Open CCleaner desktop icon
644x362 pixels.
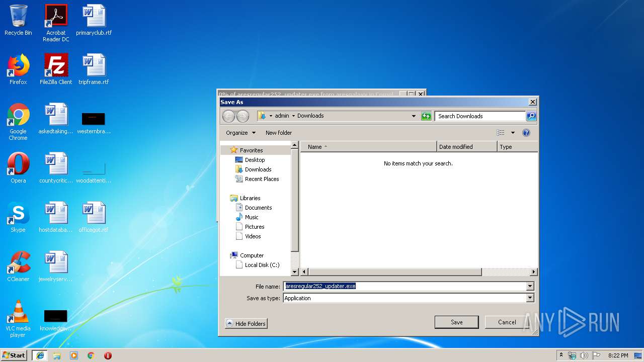point(18,266)
